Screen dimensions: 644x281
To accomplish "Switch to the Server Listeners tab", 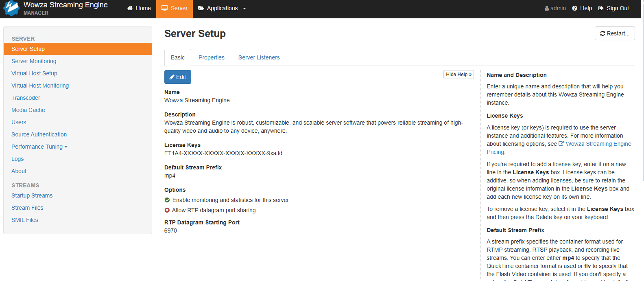I will coord(259,57).
